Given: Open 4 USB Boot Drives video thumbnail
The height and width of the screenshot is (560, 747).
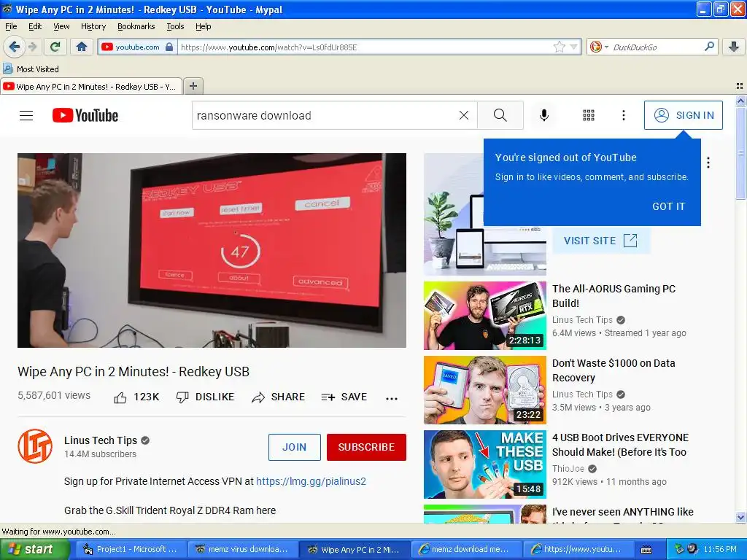Looking at the screenshot, I should pyautogui.click(x=485, y=464).
